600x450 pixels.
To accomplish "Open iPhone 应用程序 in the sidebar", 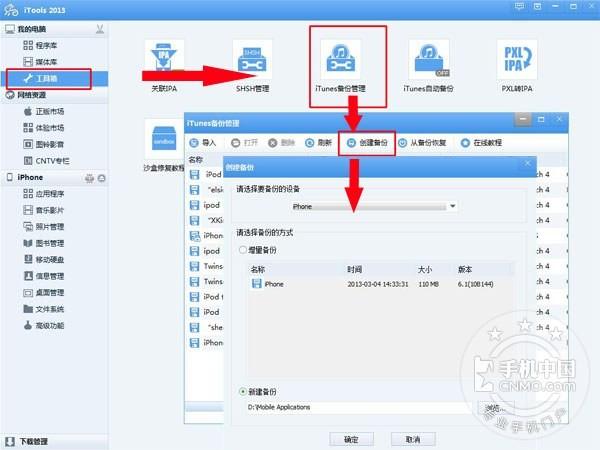I will pyautogui.click(x=44, y=194).
